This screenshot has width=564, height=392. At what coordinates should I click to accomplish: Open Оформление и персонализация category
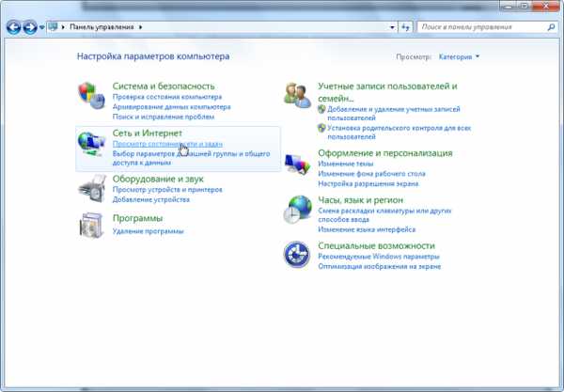(385, 153)
